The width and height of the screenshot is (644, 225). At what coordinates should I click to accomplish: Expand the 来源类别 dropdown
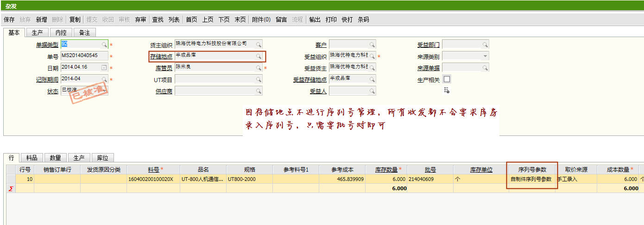[x=485, y=56]
